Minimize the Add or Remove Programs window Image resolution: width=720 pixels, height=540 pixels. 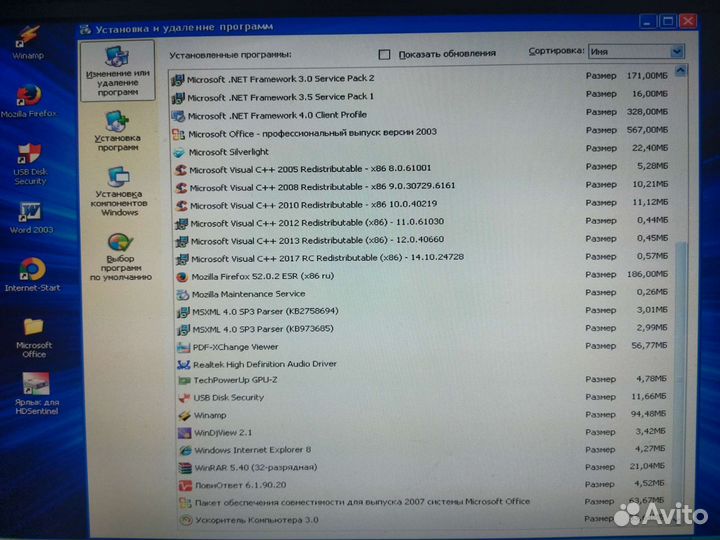(x=647, y=21)
